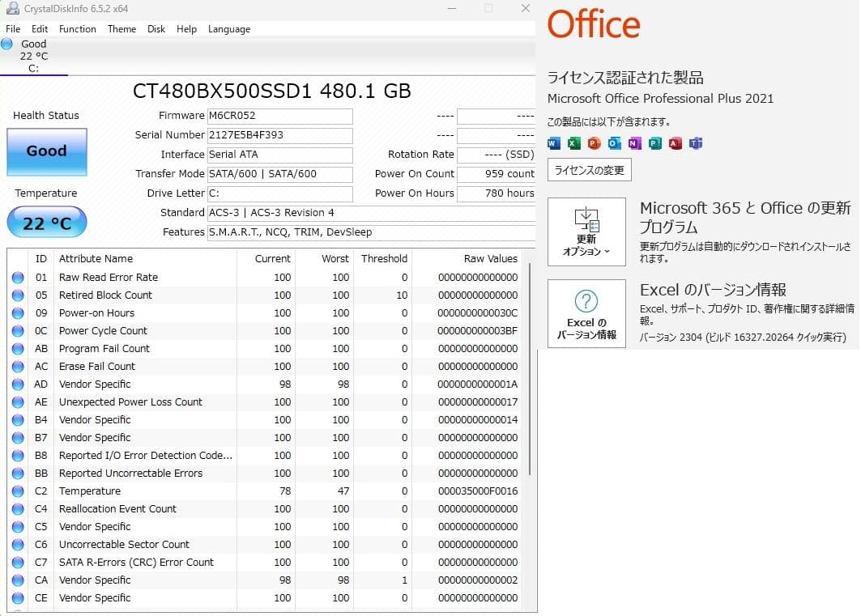Select the PowerPoint product icon

coord(593,142)
